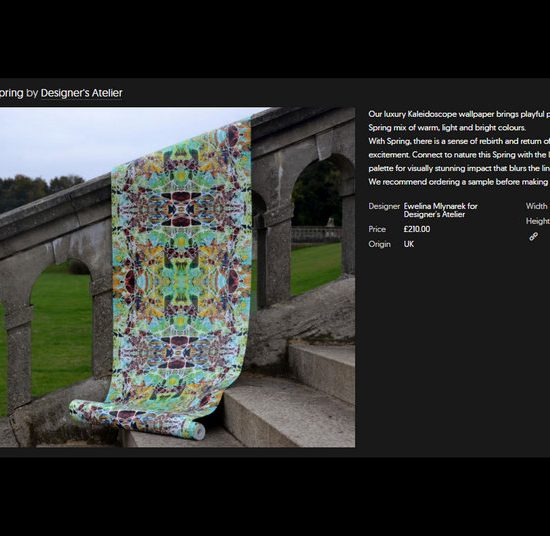Select Ewelina Mlynarek for Designer's Atelier text
This screenshot has height=536, width=550.
click(441, 210)
